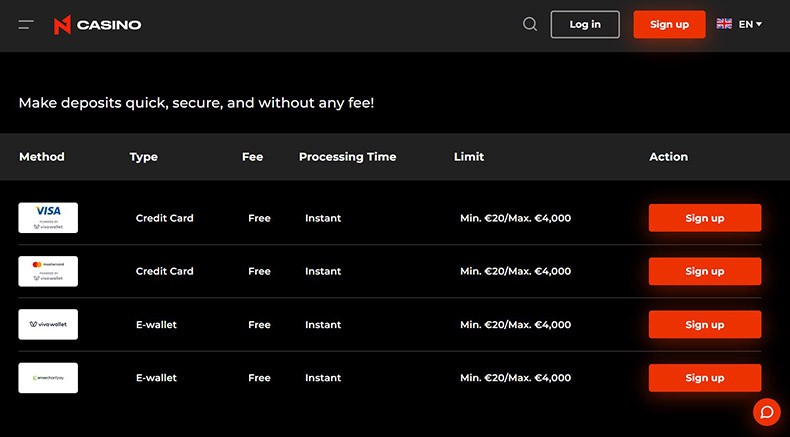Click the N Casino logo

pyautogui.click(x=97, y=24)
